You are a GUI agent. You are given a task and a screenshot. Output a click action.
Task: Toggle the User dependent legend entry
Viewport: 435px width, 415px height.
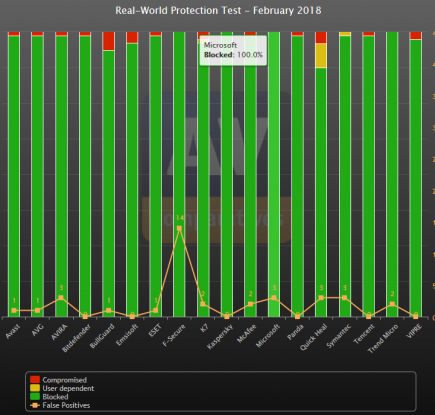pyautogui.click(x=62, y=388)
